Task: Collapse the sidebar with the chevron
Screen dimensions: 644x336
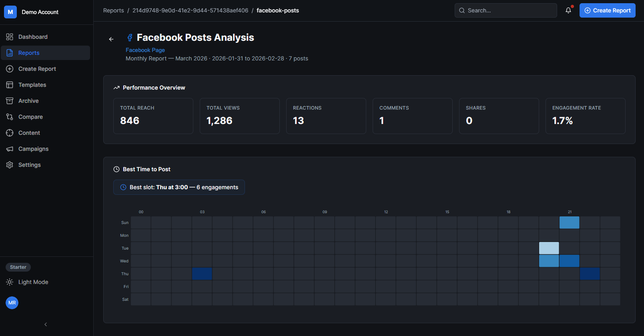Action: point(46,324)
